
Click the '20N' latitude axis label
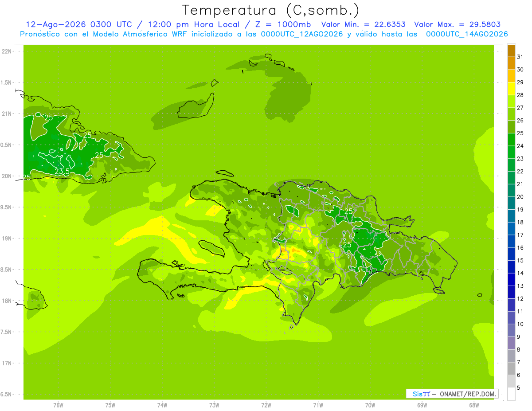pyautogui.click(x=6, y=176)
